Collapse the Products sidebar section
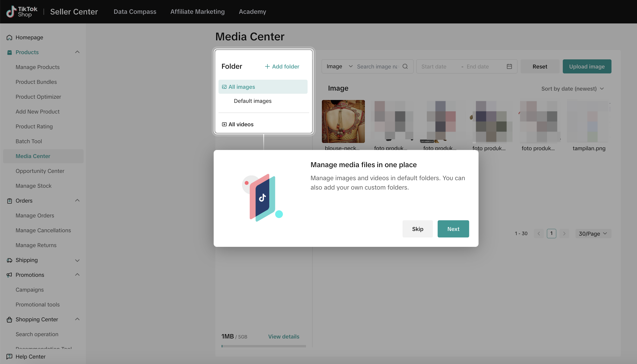 [77, 52]
